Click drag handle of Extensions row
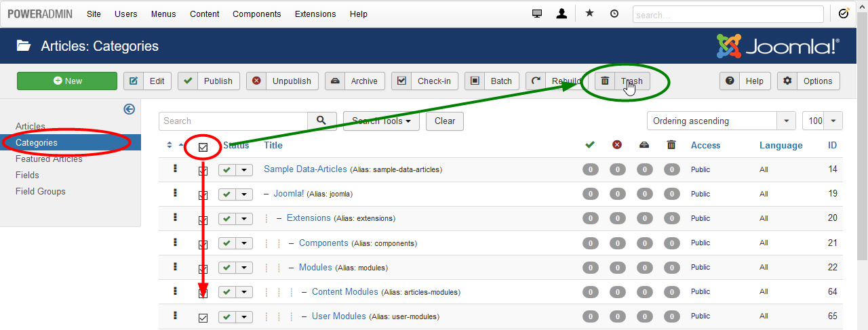Screen dimensions: 868x330 coord(175,218)
